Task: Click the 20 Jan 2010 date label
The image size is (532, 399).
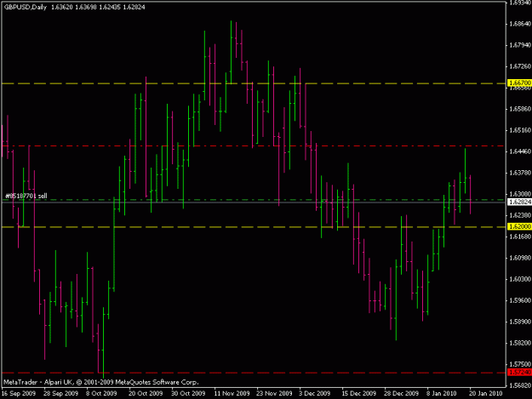Action: point(485,394)
